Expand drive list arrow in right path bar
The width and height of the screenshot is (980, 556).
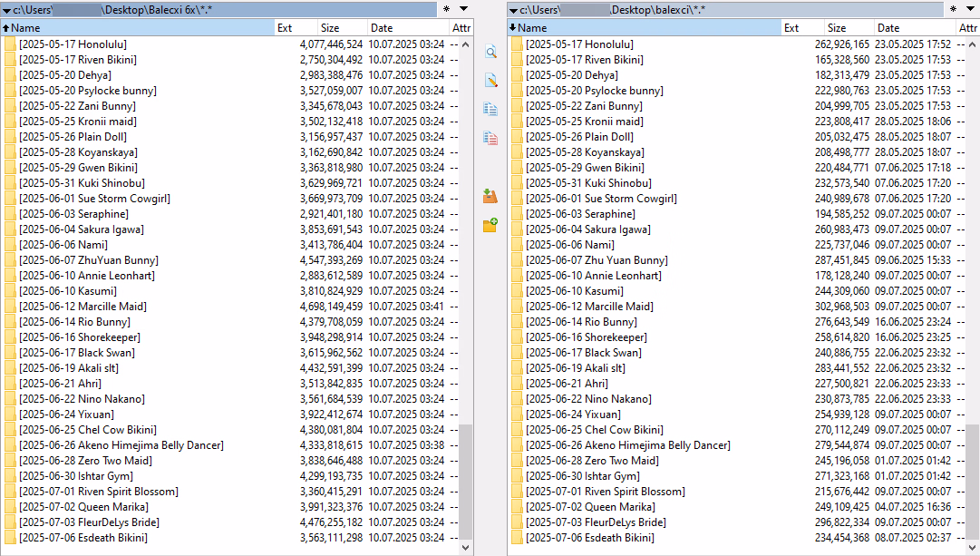(514, 10)
